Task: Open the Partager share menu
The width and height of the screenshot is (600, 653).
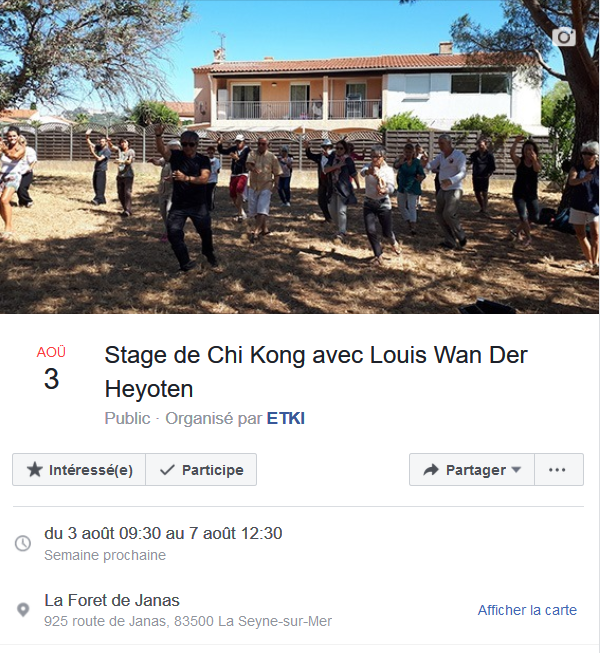Action: coord(472,470)
